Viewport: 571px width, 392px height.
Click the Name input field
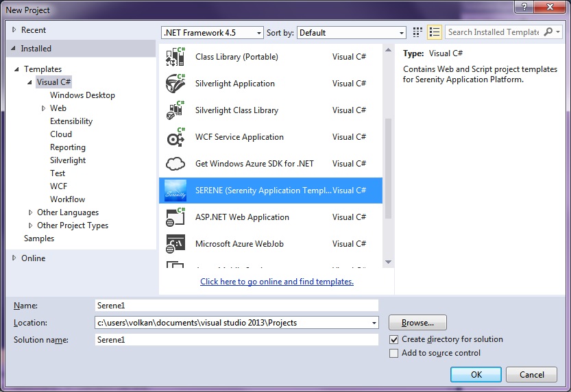[x=236, y=306]
